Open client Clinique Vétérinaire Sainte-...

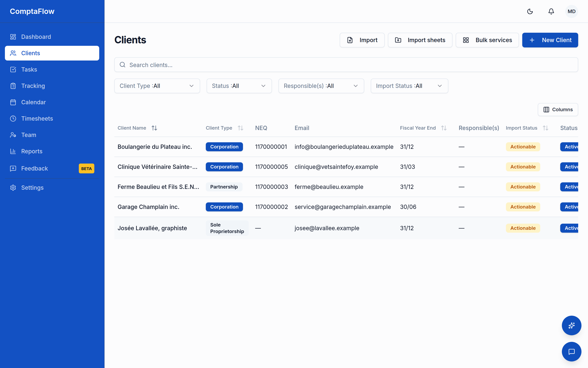[x=157, y=167]
